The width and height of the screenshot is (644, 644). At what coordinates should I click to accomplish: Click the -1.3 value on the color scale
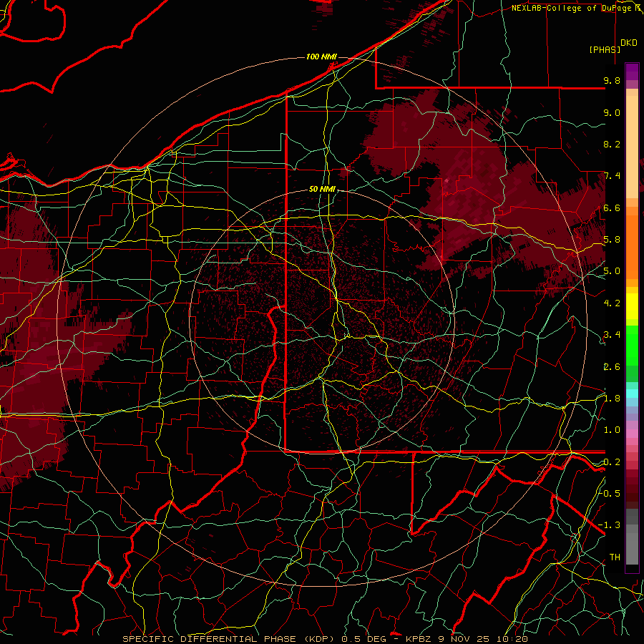[610, 525]
